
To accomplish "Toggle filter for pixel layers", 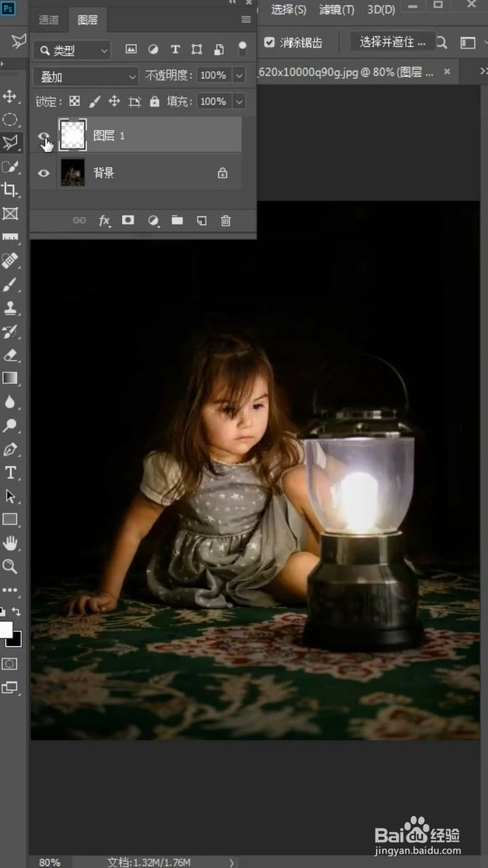I will pyautogui.click(x=131, y=50).
